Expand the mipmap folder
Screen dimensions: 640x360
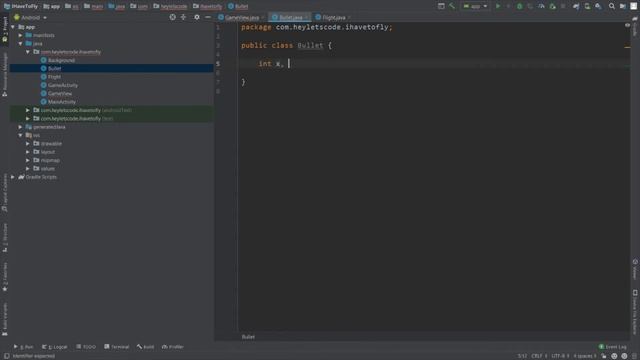point(28,160)
